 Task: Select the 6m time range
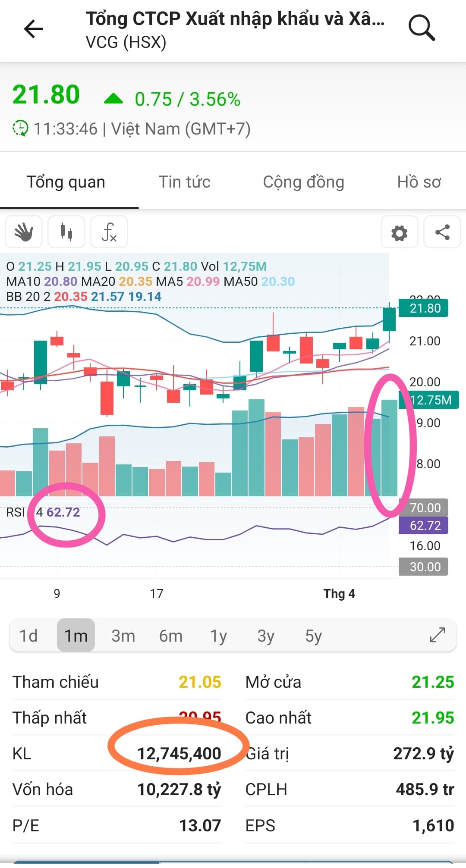coord(170,636)
